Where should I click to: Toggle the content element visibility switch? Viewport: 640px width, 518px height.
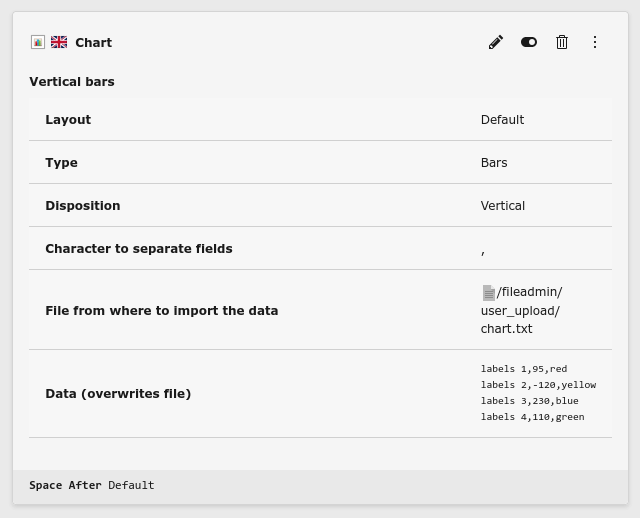click(529, 42)
